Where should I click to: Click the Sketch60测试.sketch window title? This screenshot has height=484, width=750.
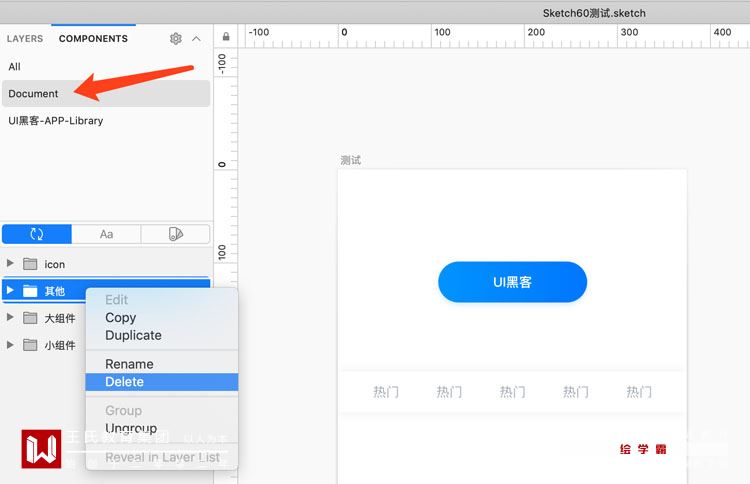[594, 13]
